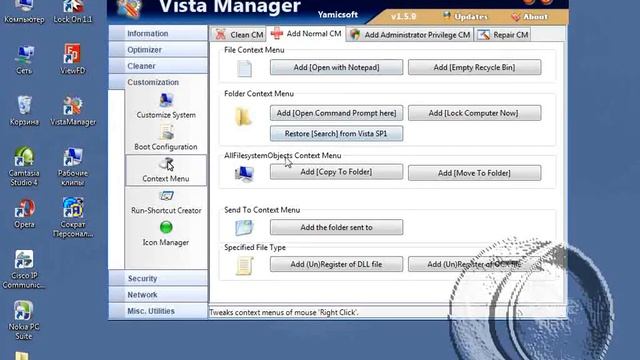This screenshot has width=640, height=360.
Task: Open the Updates link in header
Action: (x=466, y=17)
